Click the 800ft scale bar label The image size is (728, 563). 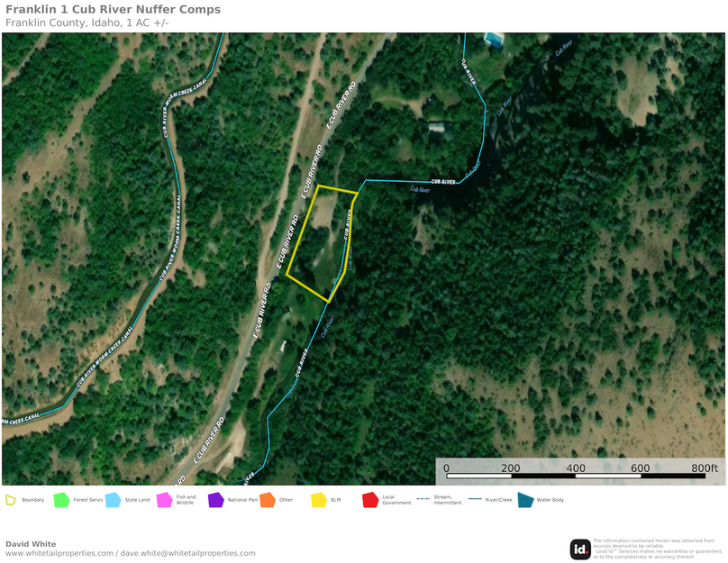click(705, 468)
